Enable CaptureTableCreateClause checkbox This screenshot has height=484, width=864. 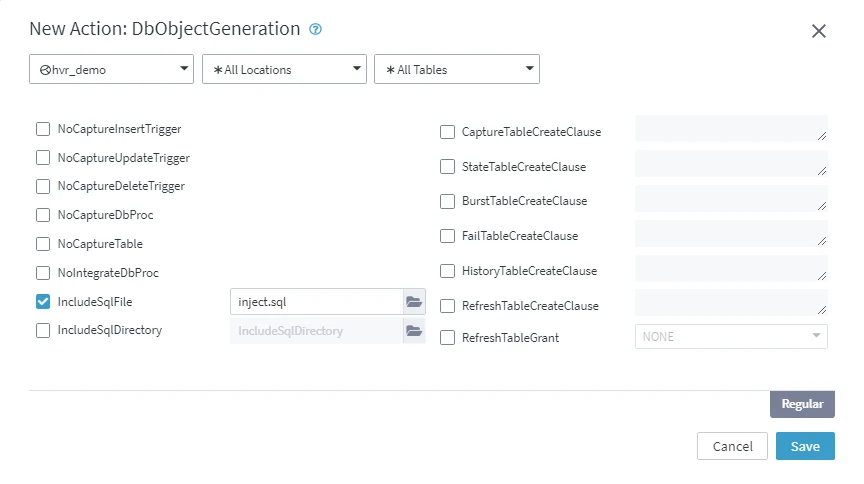[447, 132]
